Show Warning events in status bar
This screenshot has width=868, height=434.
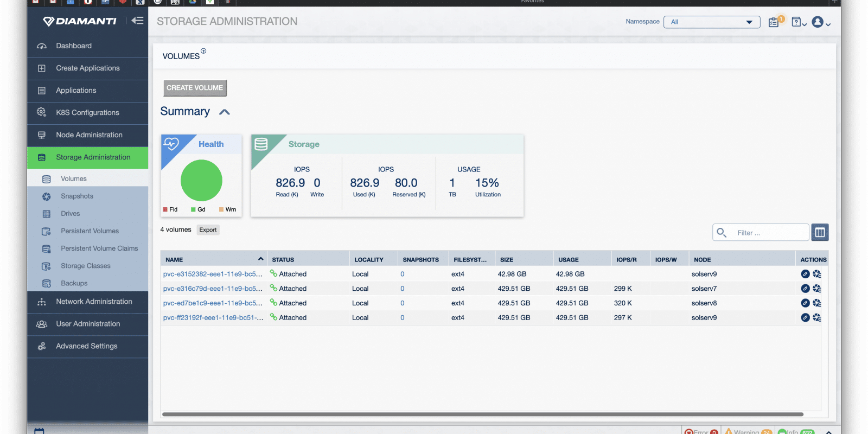748,431
